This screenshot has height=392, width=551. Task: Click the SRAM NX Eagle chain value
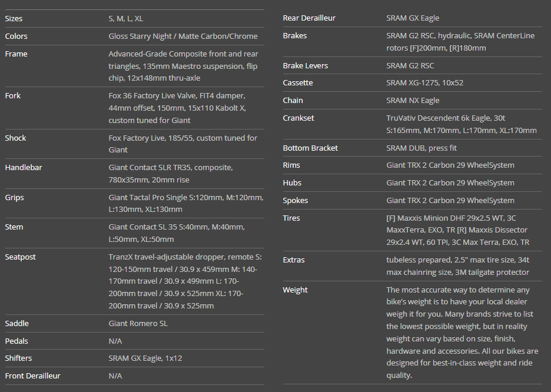413,101
